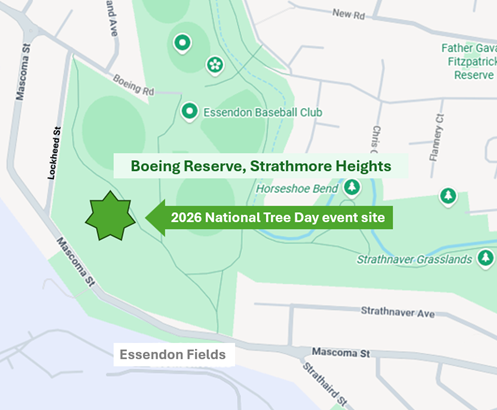Screen dimensions: 497x410
Task: Select the Horseshoe Bend tree marker
Action: (352, 189)
